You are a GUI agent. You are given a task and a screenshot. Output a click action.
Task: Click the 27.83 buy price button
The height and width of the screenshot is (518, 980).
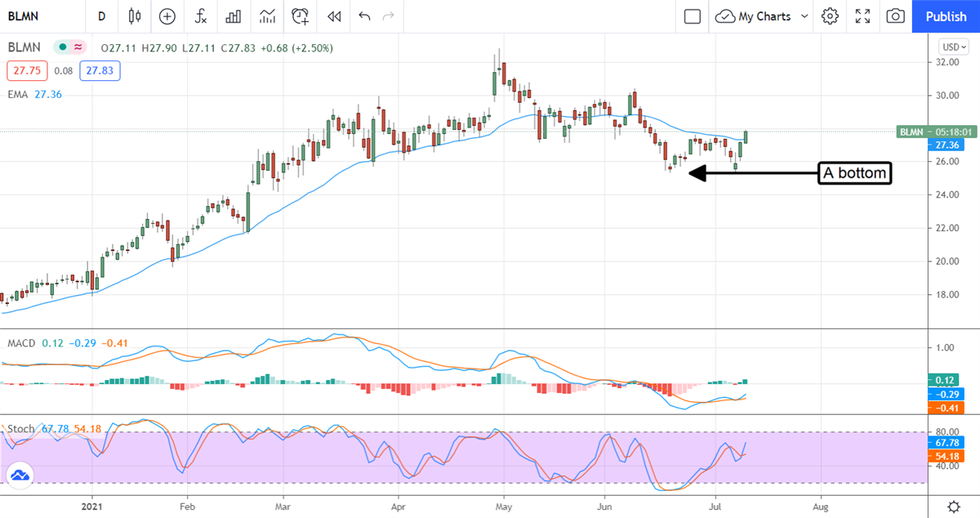[x=100, y=71]
